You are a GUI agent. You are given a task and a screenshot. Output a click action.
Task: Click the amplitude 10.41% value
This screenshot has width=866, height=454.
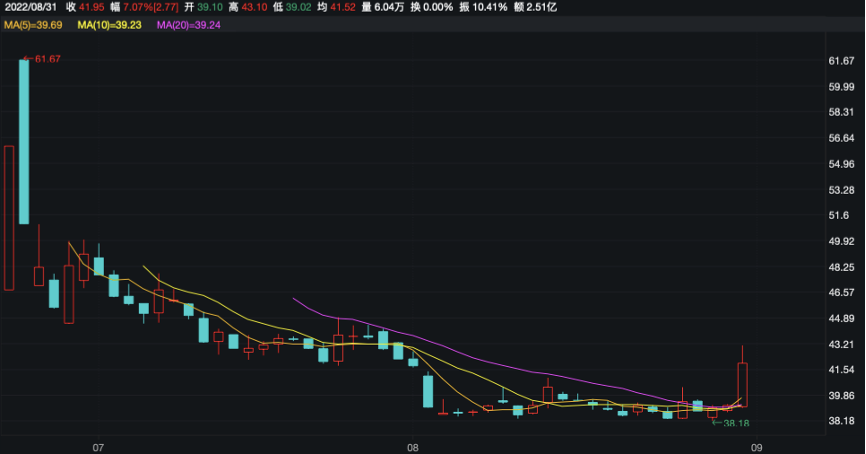coord(490,7)
